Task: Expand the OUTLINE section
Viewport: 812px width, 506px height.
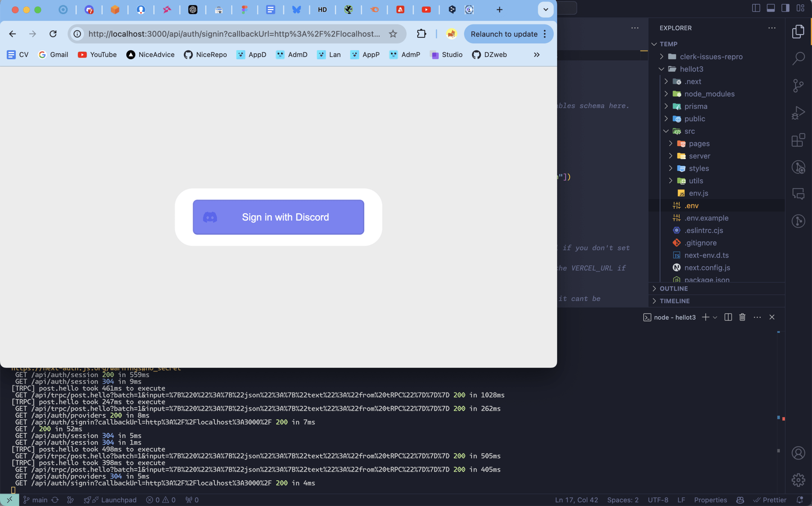Action: coord(673,289)
